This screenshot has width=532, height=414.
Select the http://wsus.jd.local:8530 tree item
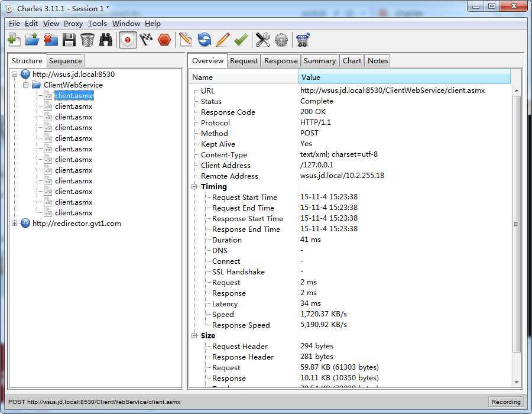coord(74,74)
